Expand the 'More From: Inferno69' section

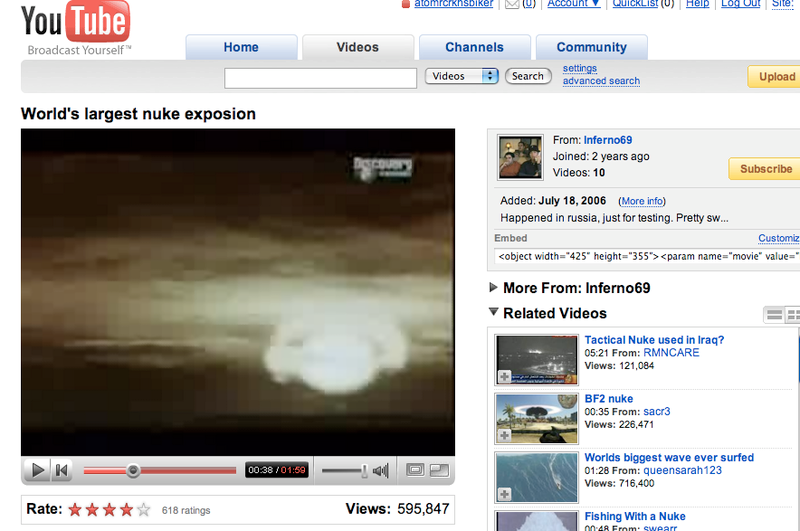coord(493,288)
